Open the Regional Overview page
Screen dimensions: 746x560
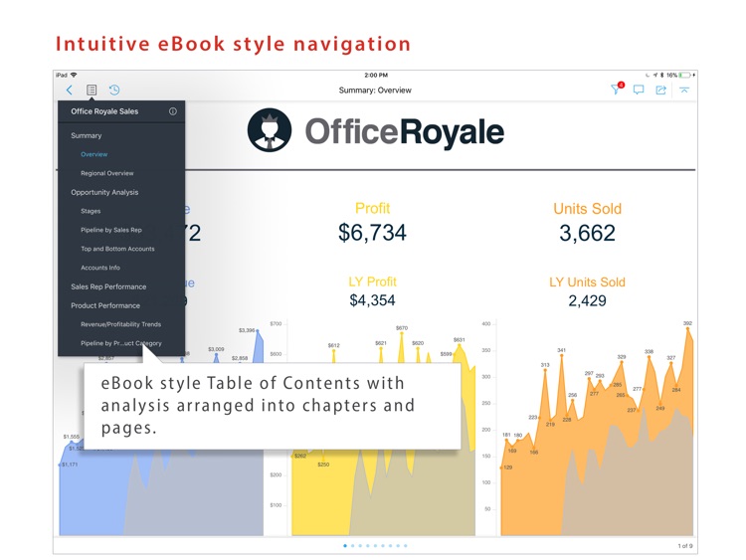coord(107,173)
